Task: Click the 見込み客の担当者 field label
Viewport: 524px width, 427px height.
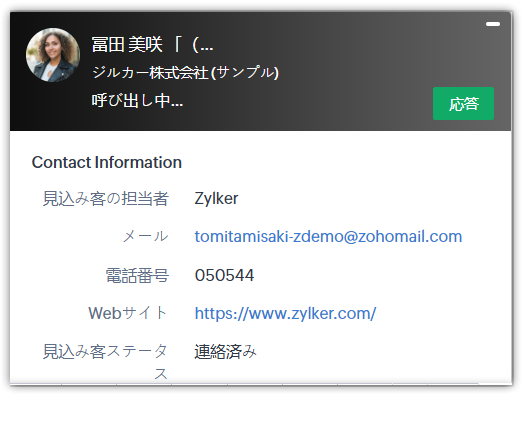Action: click(x=105, y=198)
